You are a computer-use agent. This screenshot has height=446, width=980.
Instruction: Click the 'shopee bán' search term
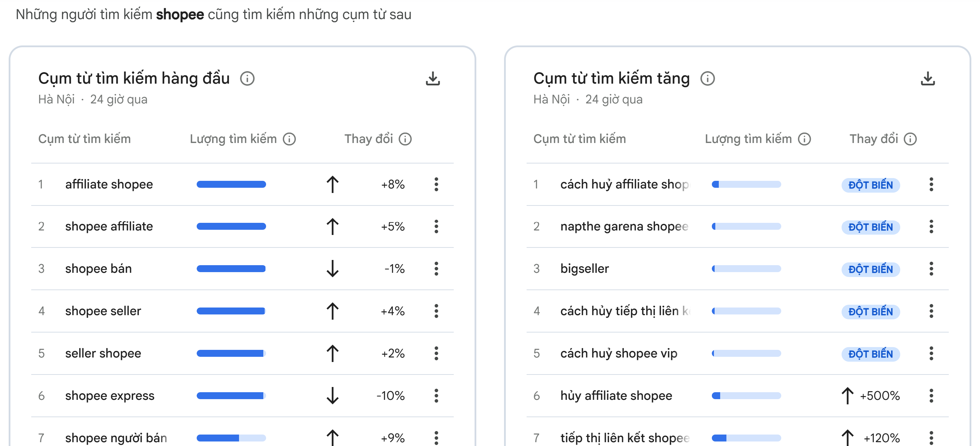(x=99, y=269)
